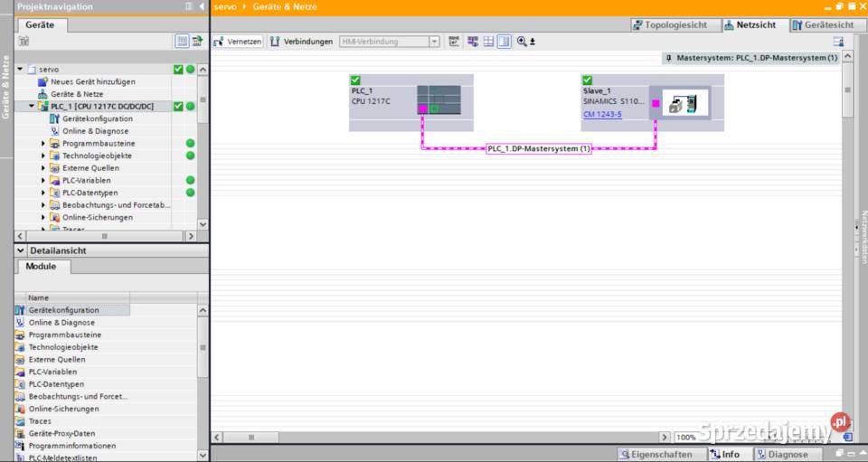Click the green status dot beside PLC-Variablen

tap(191, 181)
